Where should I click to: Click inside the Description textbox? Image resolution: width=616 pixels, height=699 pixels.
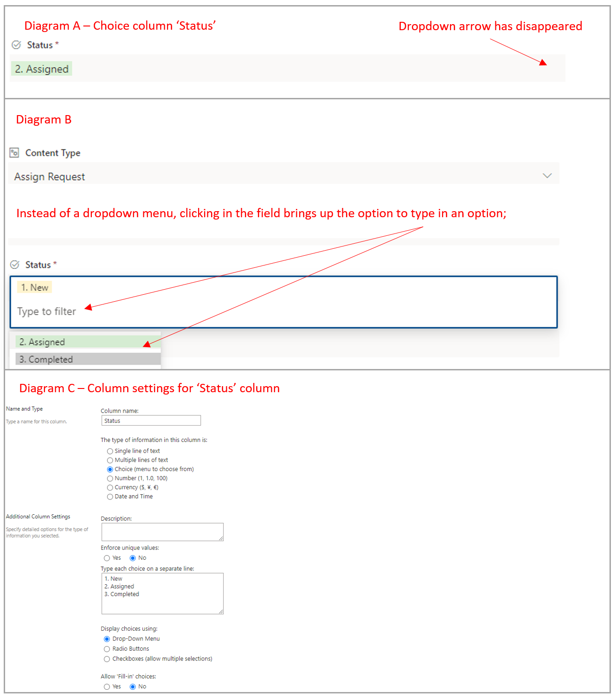point(162,531)
